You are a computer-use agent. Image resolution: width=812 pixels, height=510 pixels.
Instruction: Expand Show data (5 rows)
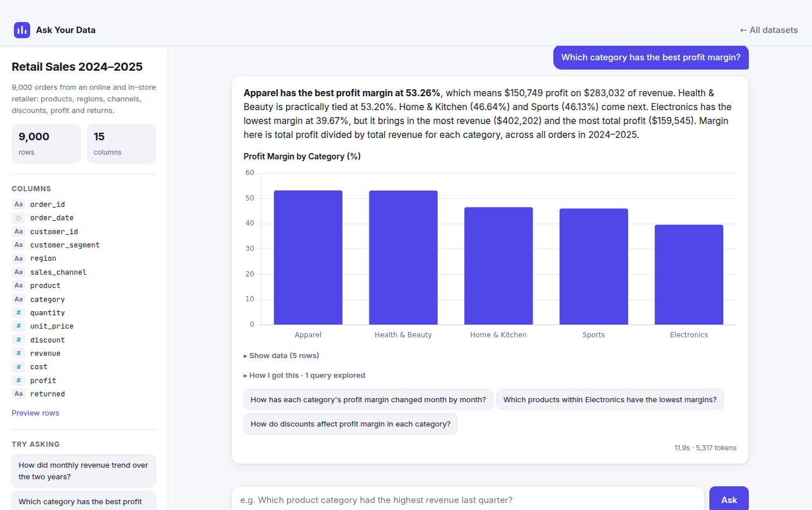coord(281,356)
